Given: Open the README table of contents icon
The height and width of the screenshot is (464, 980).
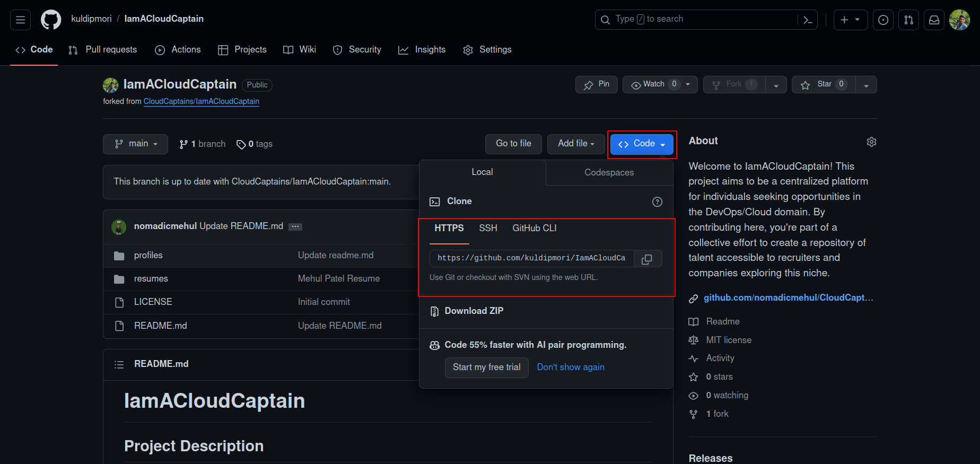Looking at the screenshot, I should (119, 364).
